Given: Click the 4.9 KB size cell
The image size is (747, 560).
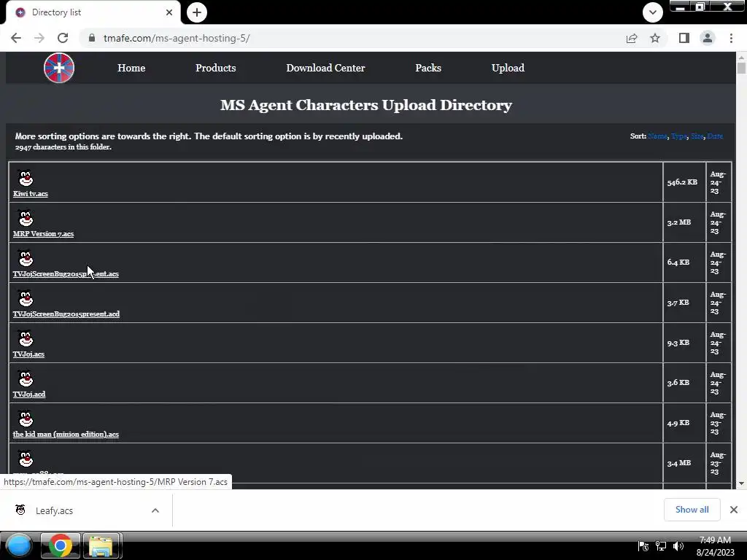Looking at the screenshot, I should [684, 422].
